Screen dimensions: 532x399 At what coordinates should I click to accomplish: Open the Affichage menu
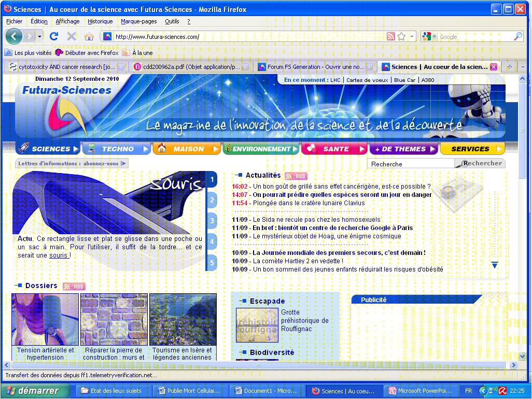(67, 21)
